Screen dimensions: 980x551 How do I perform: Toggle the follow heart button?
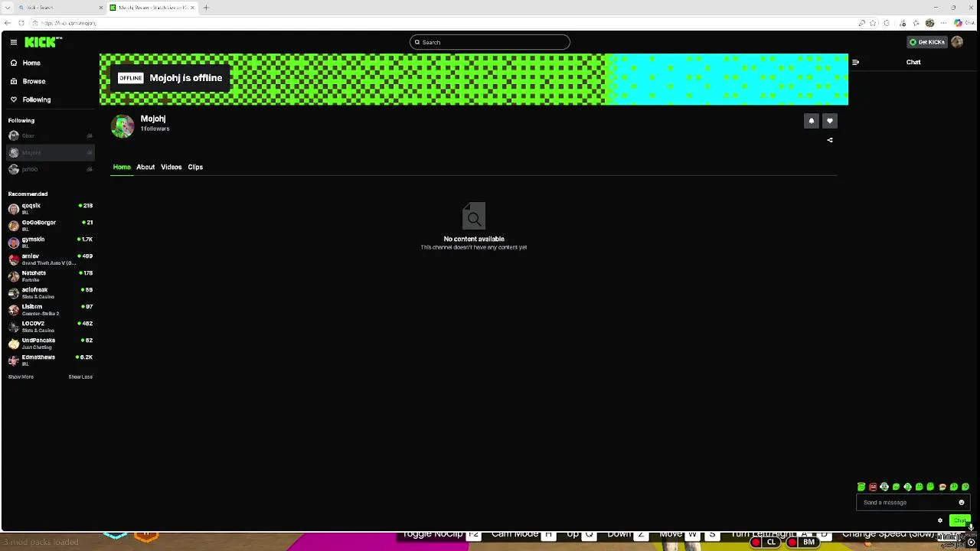[829, 121]
